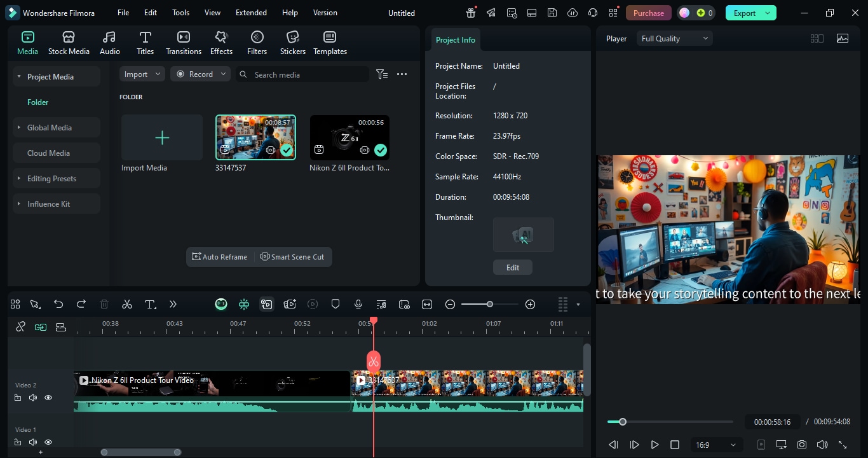This screenshot has height=458, width=868.
Task: Open the Templates panel
Action: [x=330, y=43]
